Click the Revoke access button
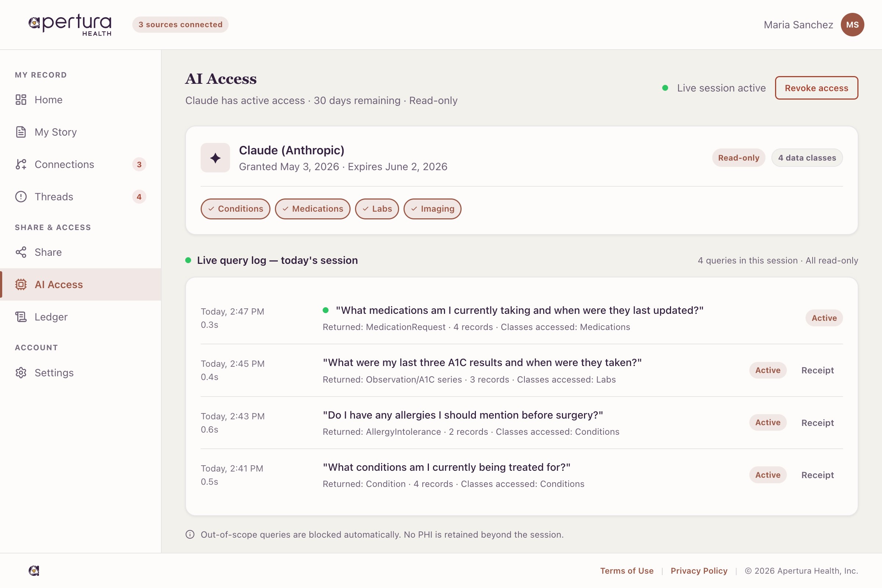The image size is (882, 588). pyautogui.click(x=816, y=88)
